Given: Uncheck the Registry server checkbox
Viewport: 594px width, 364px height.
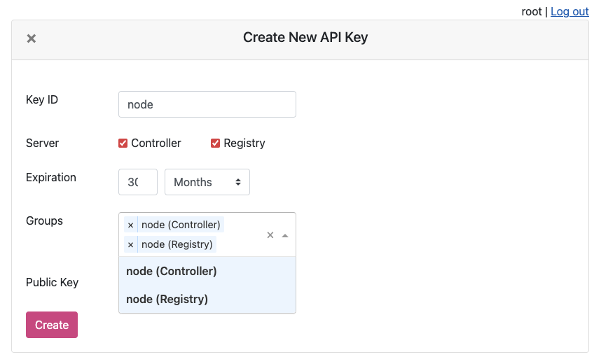Looking at the screenshot, I should pos(216,143).
